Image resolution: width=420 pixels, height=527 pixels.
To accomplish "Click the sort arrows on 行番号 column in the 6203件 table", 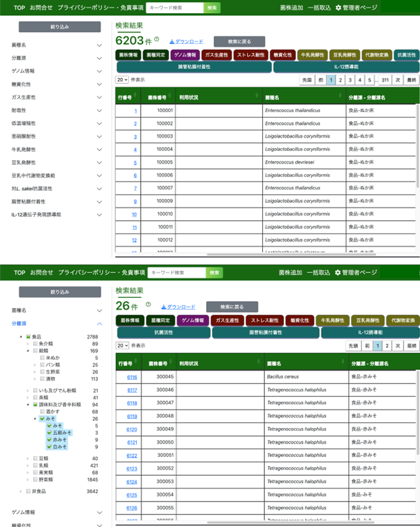I will (135, 96).
